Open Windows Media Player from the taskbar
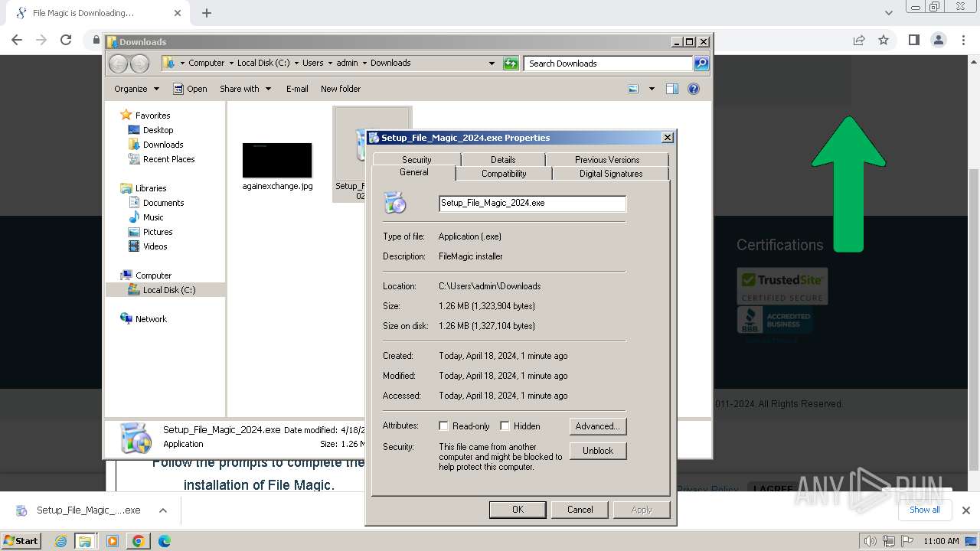The width and height of the screenshot is (980, 551). [113, 541]
